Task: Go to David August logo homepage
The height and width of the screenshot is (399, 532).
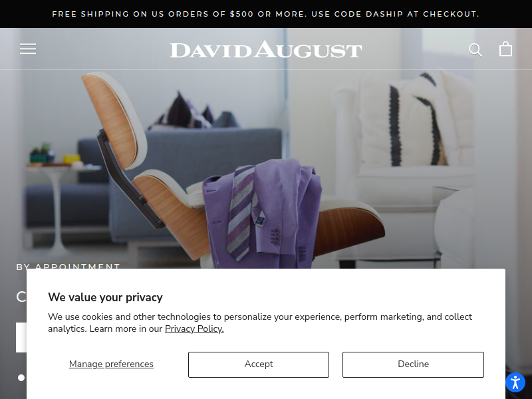Action: 266,49
